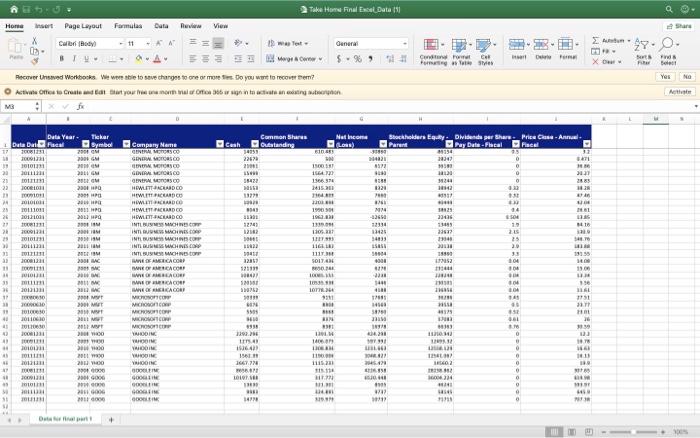Image resolution: width=700 pixels, height=438 pixels.
Task: Open filter dropdown for Company Name column
Action: click(x=220, y=144)
